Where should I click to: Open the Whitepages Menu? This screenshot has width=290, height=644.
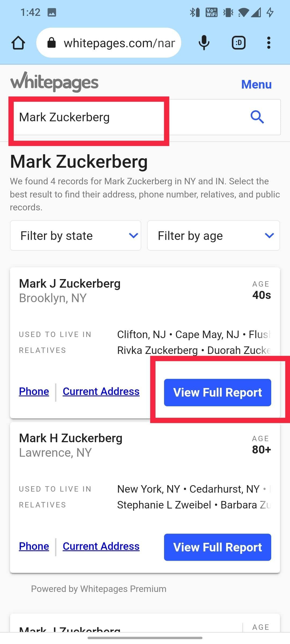point(256,84)
